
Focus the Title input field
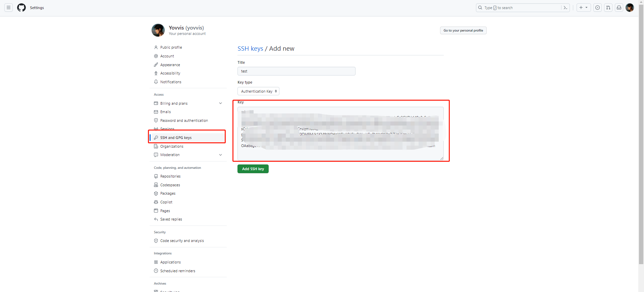pos(296,71)
